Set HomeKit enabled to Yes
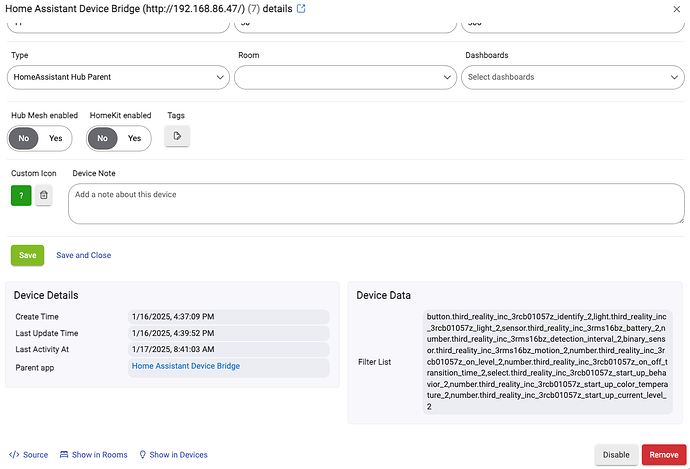Screen dimensions: 690x469 [134, 138]
